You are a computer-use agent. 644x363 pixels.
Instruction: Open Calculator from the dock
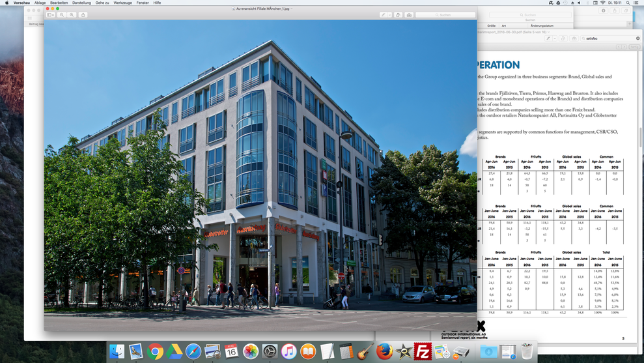click(346, 351)
